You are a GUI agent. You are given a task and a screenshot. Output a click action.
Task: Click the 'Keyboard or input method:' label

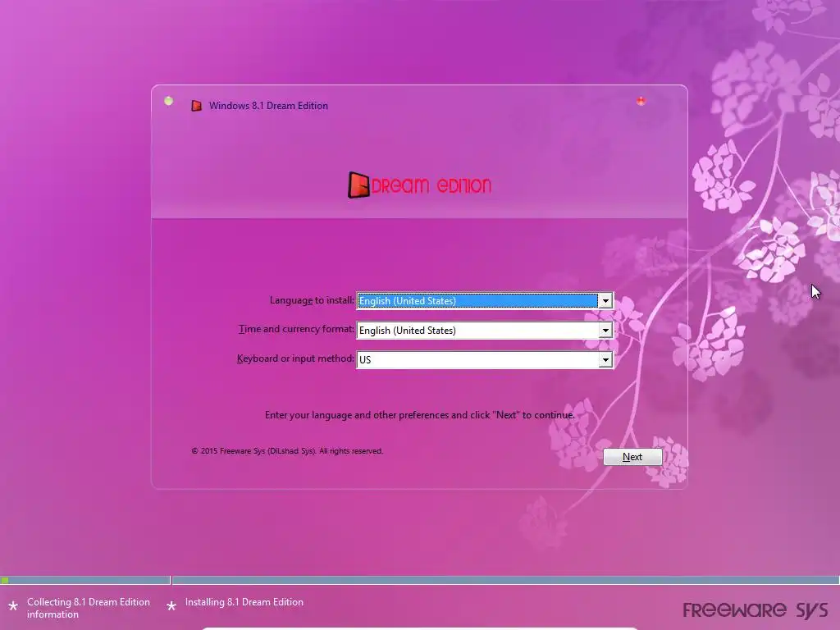point(295,358)
